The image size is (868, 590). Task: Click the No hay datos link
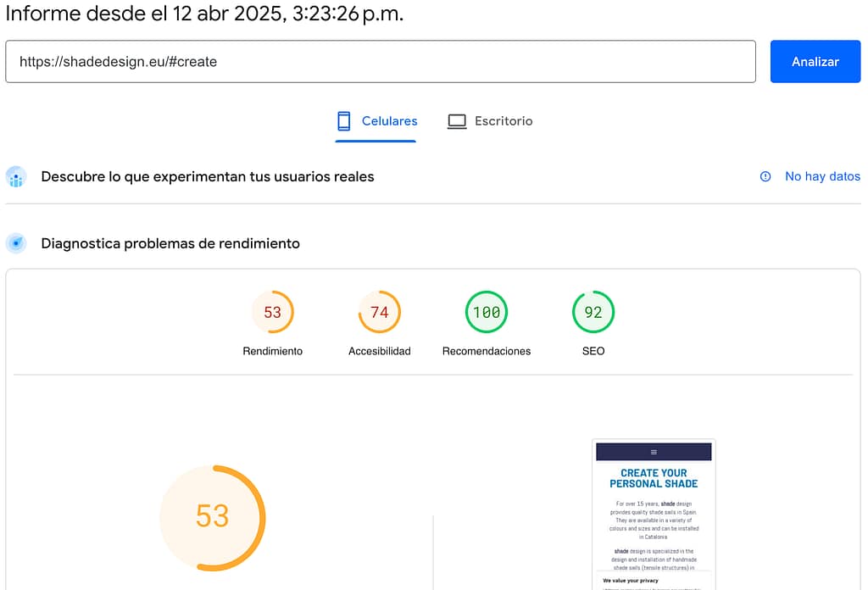point(822,176)
